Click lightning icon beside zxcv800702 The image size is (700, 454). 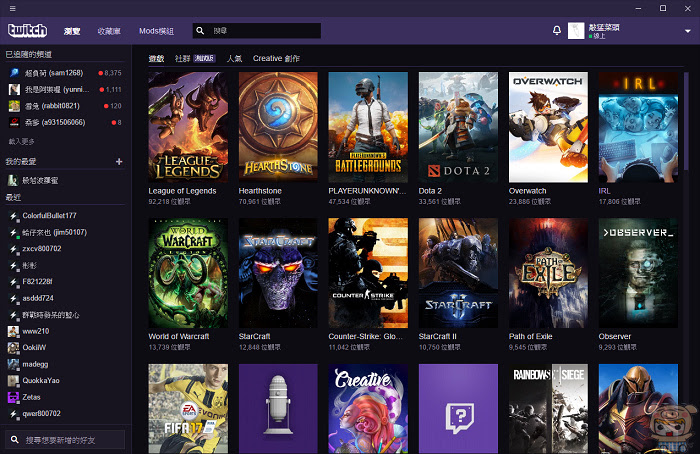pos(13,249)
